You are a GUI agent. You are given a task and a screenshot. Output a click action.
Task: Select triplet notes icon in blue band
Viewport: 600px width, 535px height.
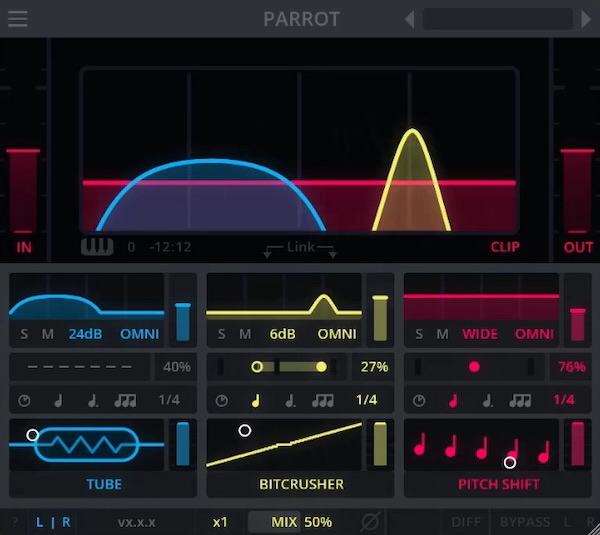[126, 401]
